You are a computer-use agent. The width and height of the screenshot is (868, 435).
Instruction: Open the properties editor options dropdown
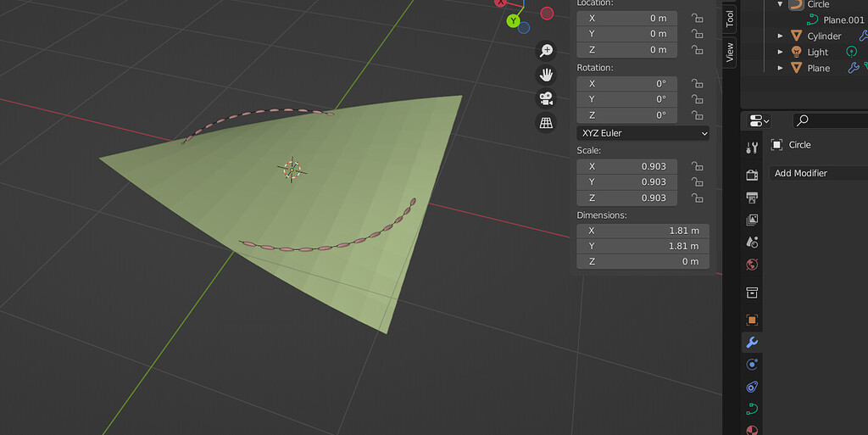pos(759,120)
